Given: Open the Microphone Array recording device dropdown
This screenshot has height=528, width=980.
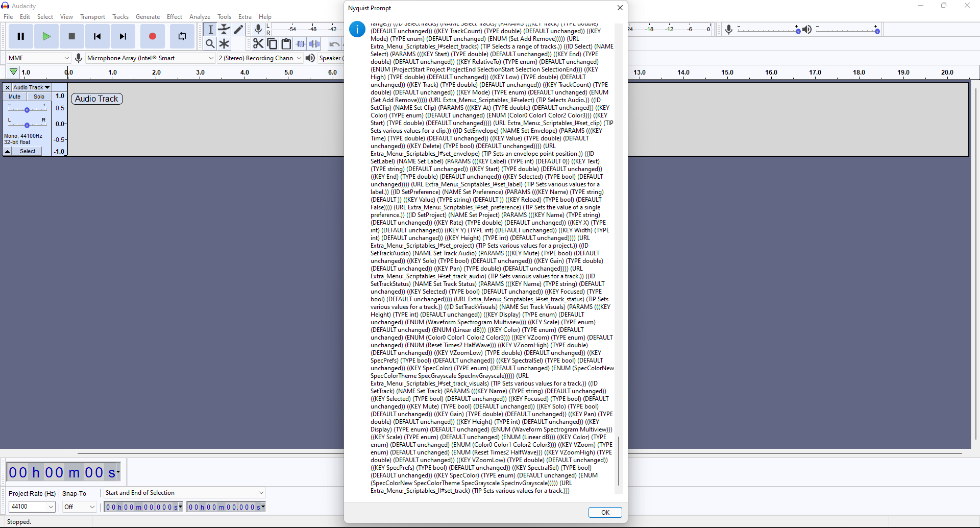Looking at the screenshot, I should click(x=150, y=58).
